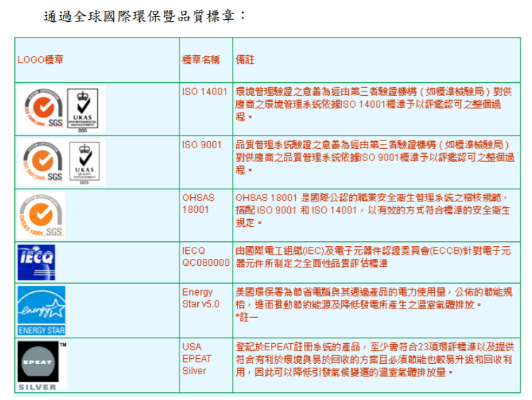Click the SGS OHSAS 18001 logo

click(x=41, y=215)
